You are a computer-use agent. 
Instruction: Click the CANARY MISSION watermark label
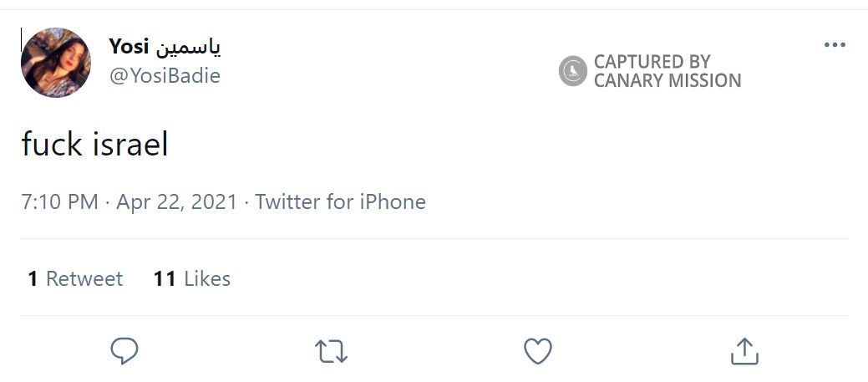click(667, 81)
